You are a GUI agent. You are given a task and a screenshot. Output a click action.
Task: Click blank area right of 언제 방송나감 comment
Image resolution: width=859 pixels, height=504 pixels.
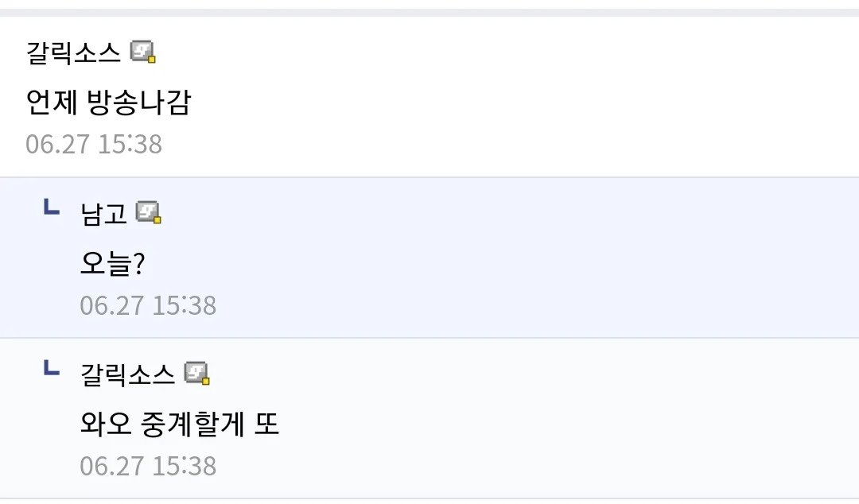[x=517, y=102]
